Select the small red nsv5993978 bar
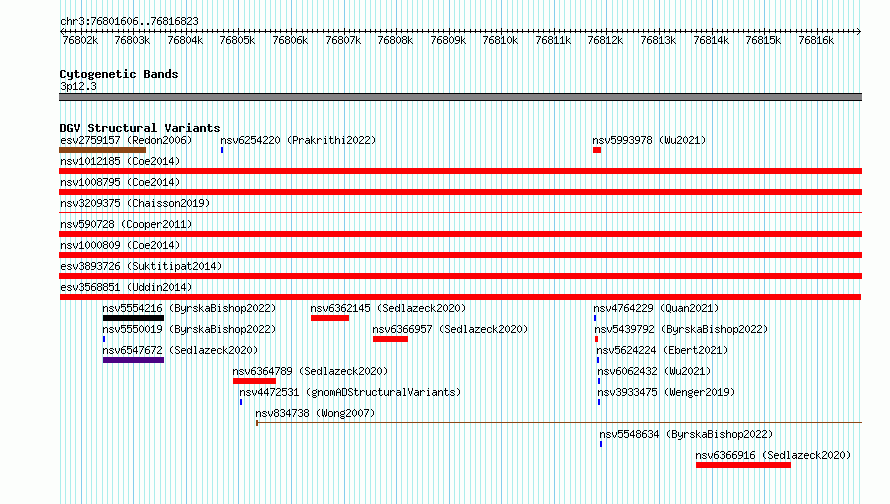This screenshot has width=890, height=504. click(x=597, y=150)
